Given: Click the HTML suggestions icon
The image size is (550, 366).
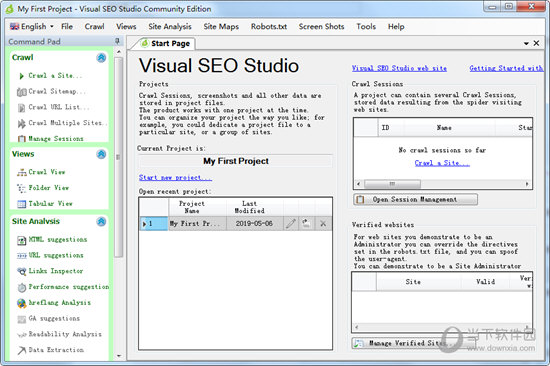Looking at the screenshot, I should click(22, 240).
